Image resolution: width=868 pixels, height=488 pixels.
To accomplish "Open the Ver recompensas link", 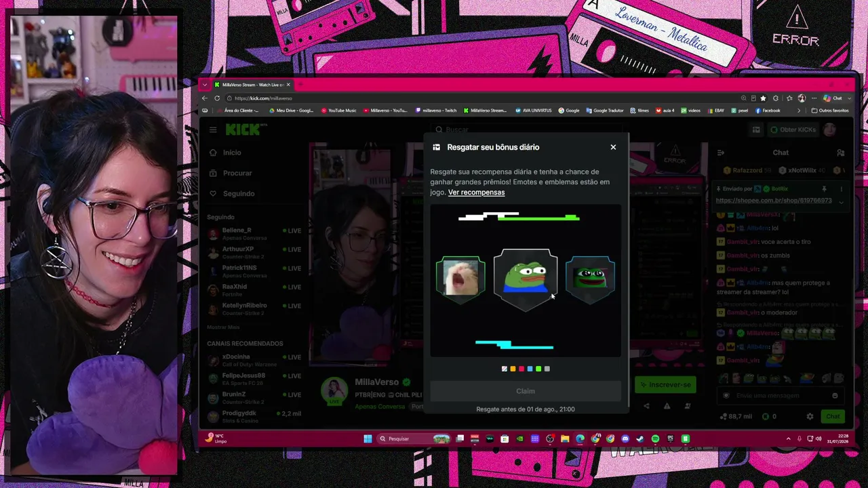I will pyautogui.click(x=476, y=192).
